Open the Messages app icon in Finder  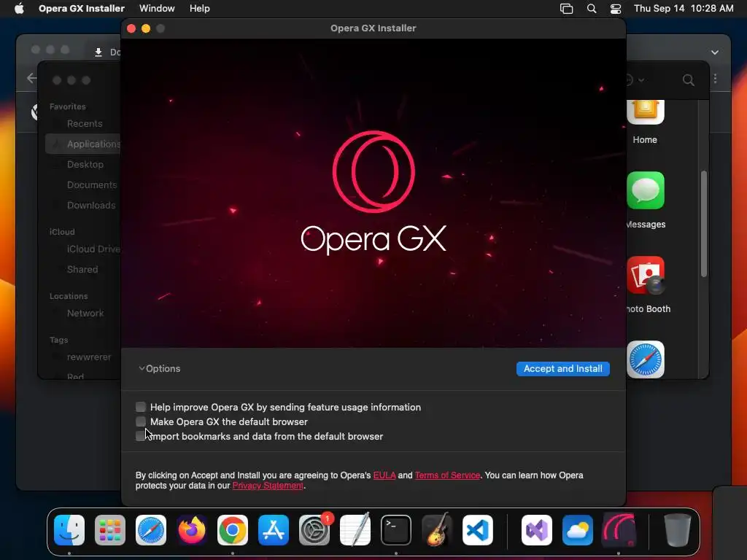coord(646,190)
